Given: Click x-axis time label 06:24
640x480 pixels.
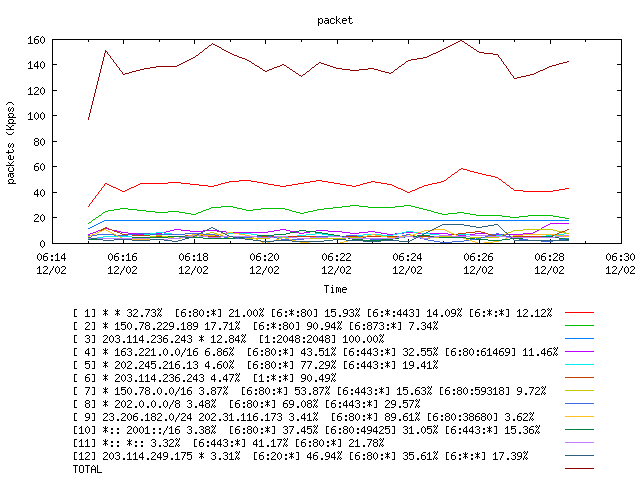Looking at the screenshot, I should [407, 257].
